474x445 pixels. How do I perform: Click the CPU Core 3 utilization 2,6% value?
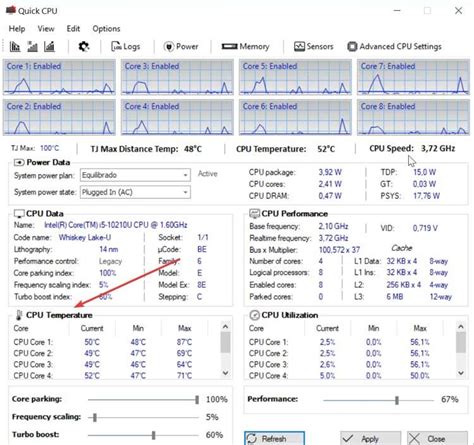pyautogui.click(x=327, y=365)
